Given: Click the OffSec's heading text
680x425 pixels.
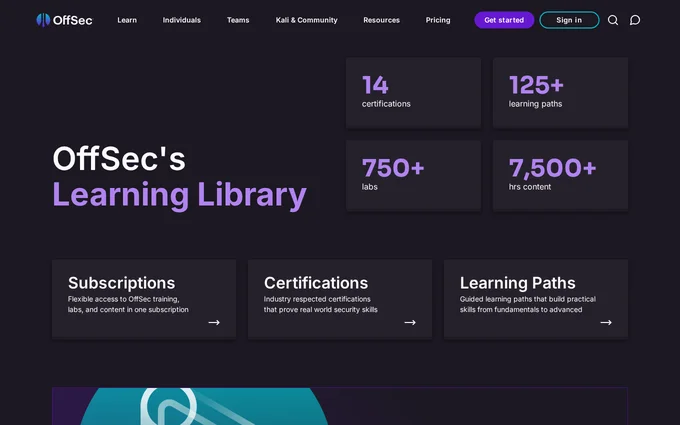Looking at the screenshot, I should [119, 158].
